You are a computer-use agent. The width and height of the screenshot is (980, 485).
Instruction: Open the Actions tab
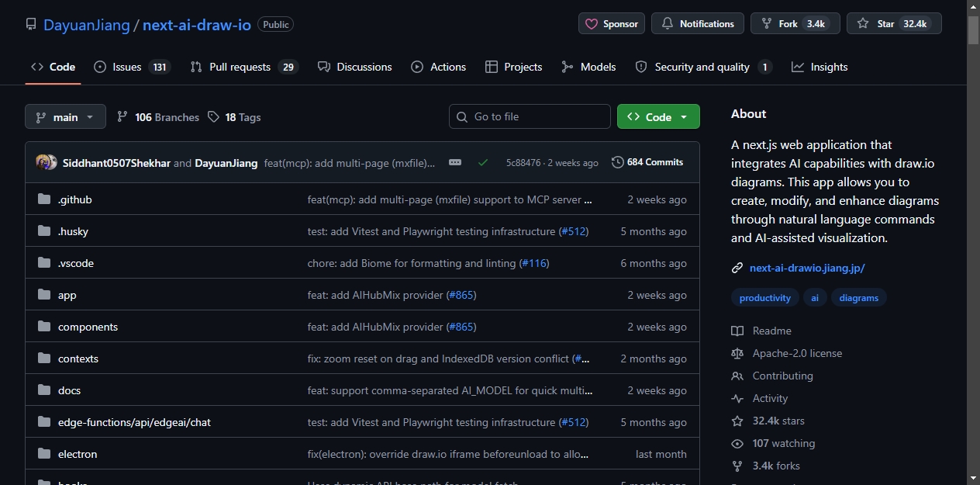click(439, 67)
